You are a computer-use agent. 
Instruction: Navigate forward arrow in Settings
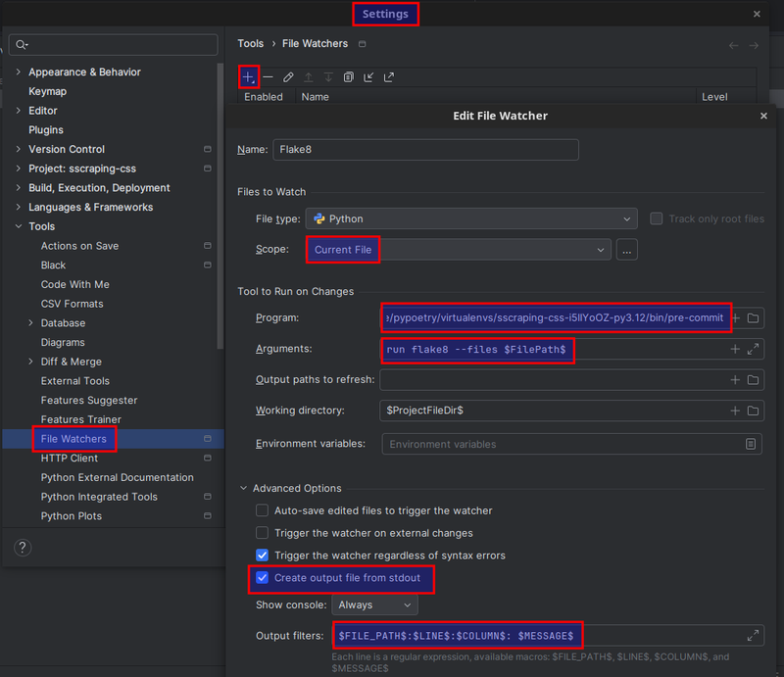pyautogui.click(x=754, y=45)
